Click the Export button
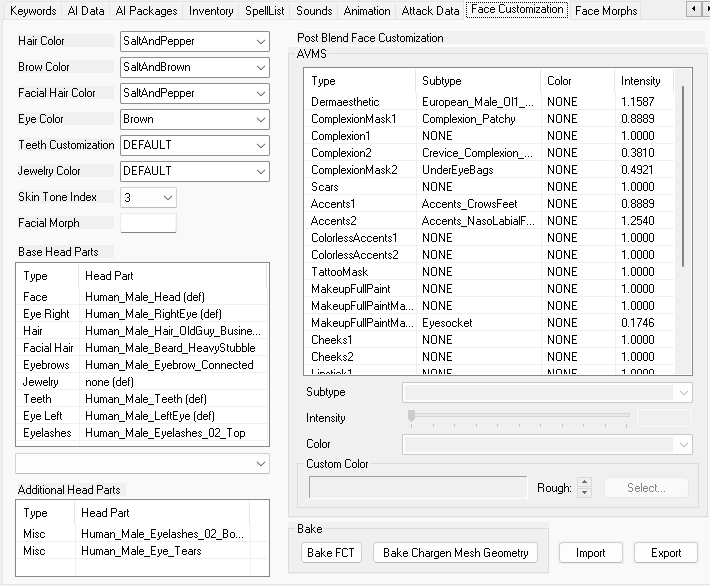This screenshot has height=586, width=710. click(x=666, y=553)
